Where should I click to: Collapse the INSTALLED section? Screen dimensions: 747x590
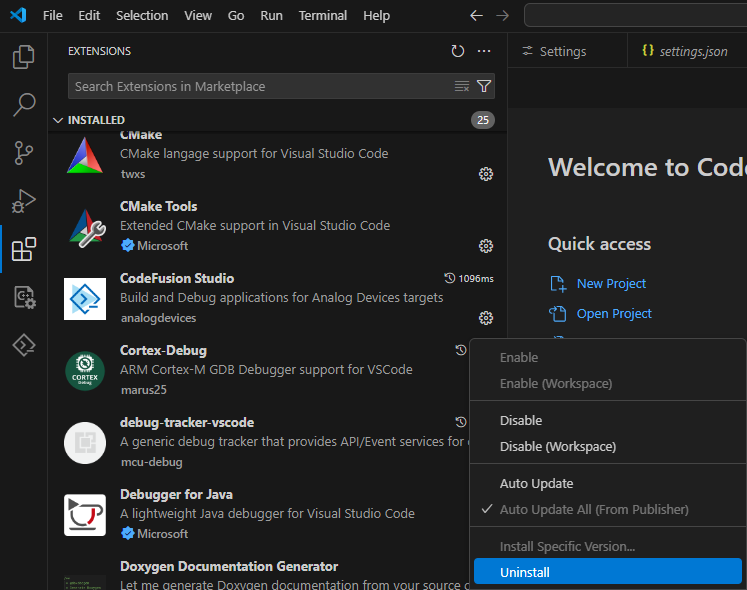point(58,120)
